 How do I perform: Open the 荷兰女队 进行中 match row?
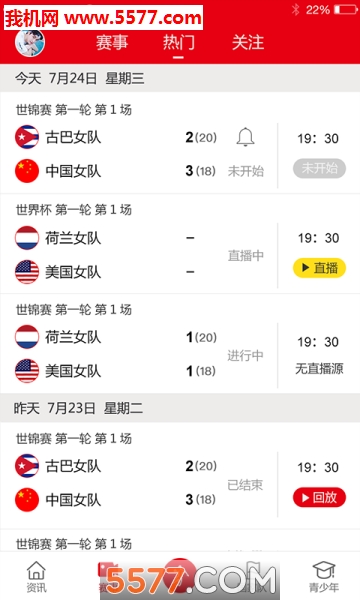pyautogui.click(x=180, y=344)
